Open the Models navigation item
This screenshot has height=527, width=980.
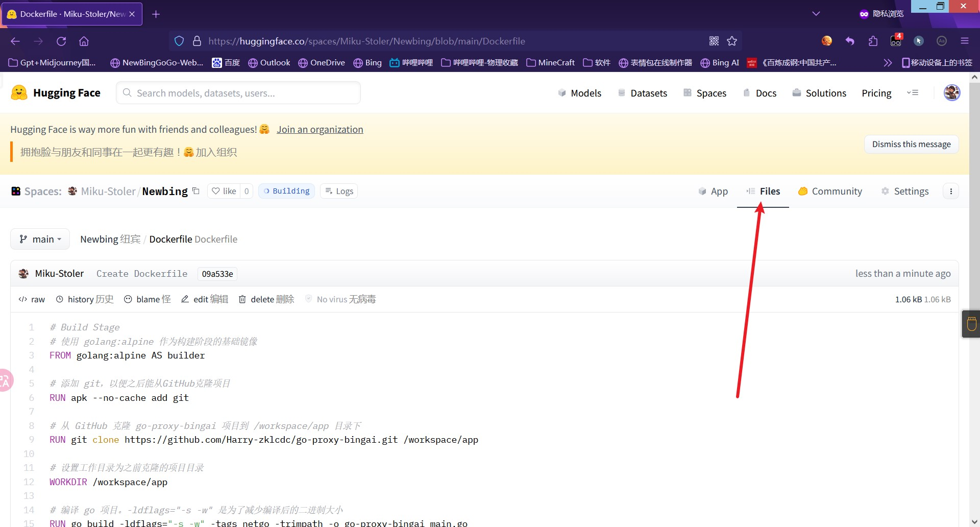579,93
